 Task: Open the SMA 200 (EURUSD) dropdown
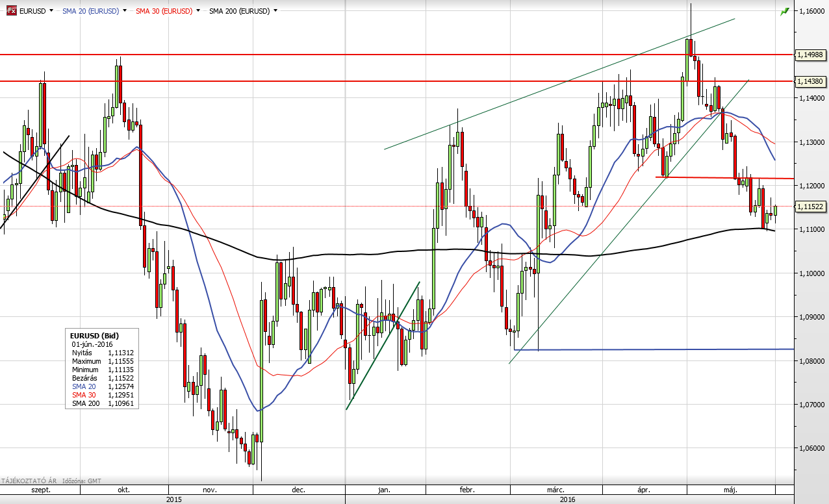click(275, 11)
